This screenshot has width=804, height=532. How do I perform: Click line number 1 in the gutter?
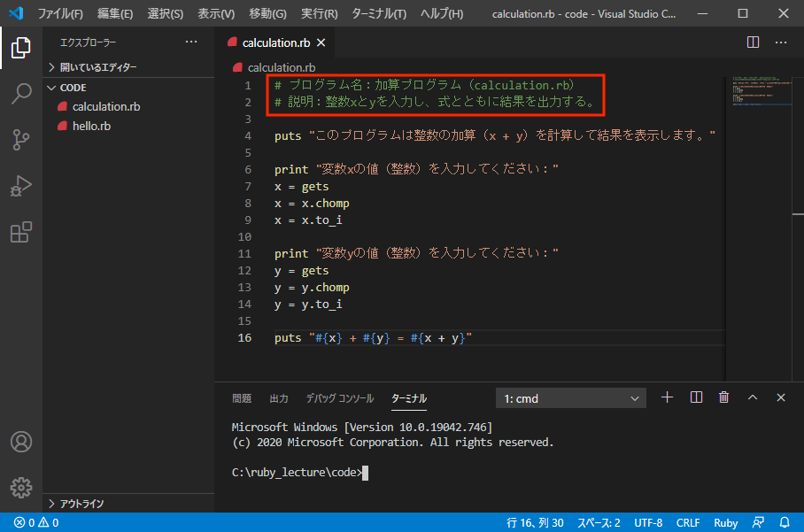pyautogui.click(x=248, y=86)
